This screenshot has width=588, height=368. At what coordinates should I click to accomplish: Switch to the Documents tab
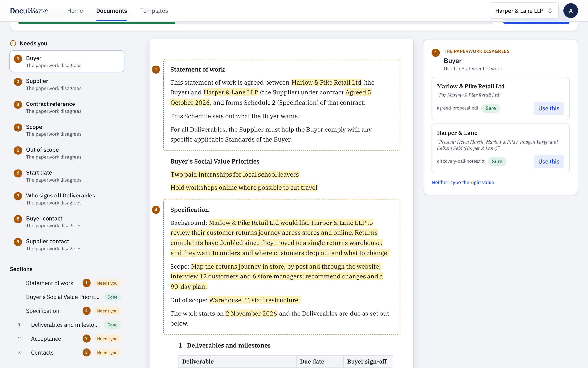pos(111,11)
